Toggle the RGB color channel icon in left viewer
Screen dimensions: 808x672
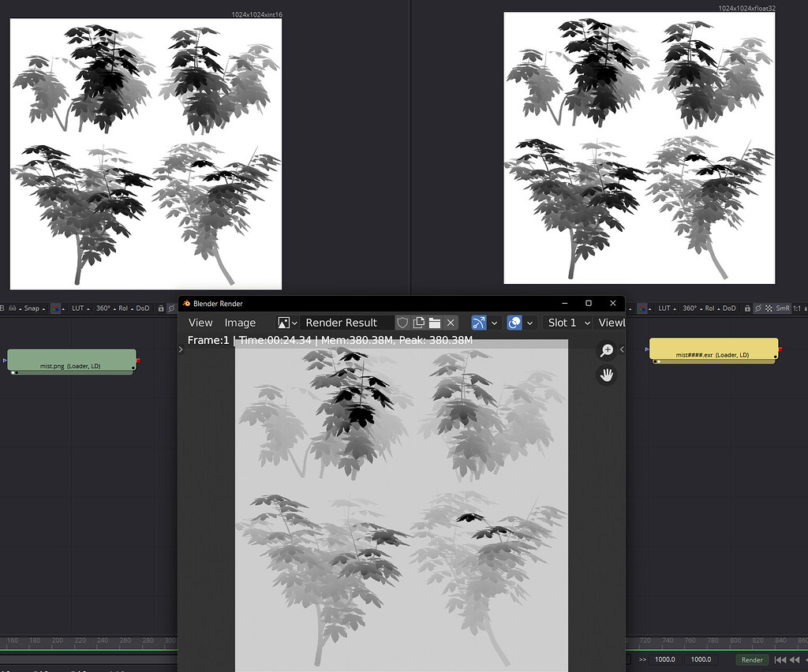pyautogui.click(x=55, y=308)
